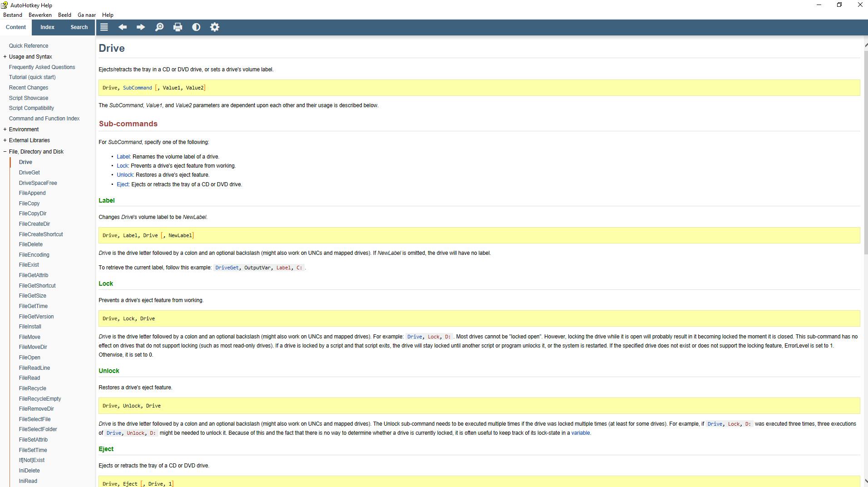Open Recent Changes page
The width and height of the screenshot is (868, 487).
coord(29,88)
